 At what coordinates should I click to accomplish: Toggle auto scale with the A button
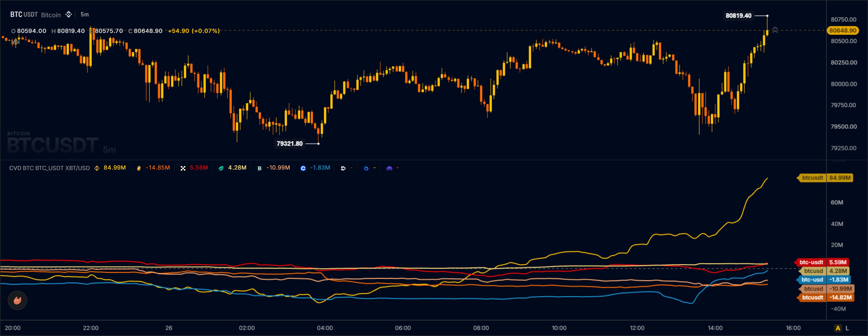[x=838, y=328]
